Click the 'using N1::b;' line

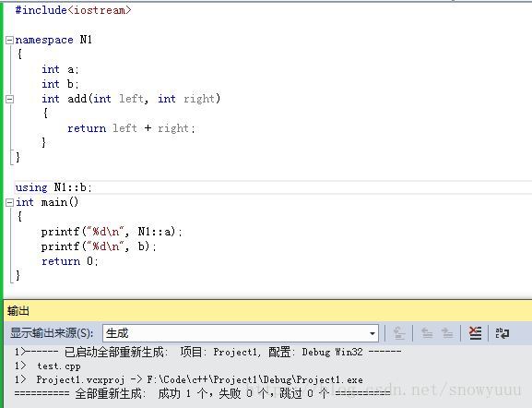click(x=53, y=187)
